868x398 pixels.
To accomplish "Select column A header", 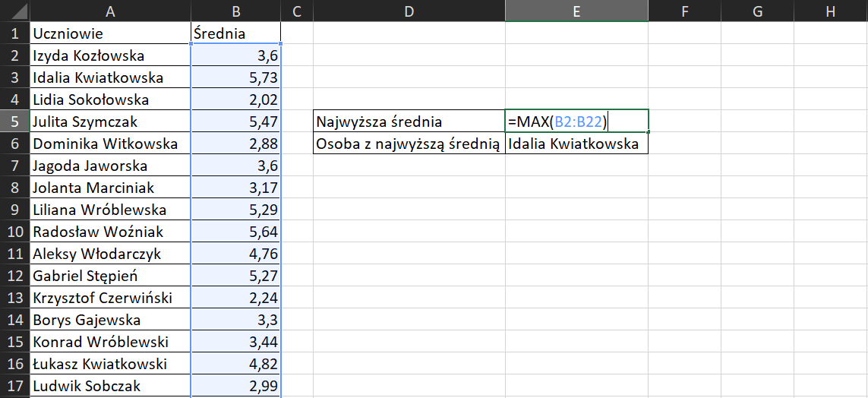I will click(x=110, y=11).
